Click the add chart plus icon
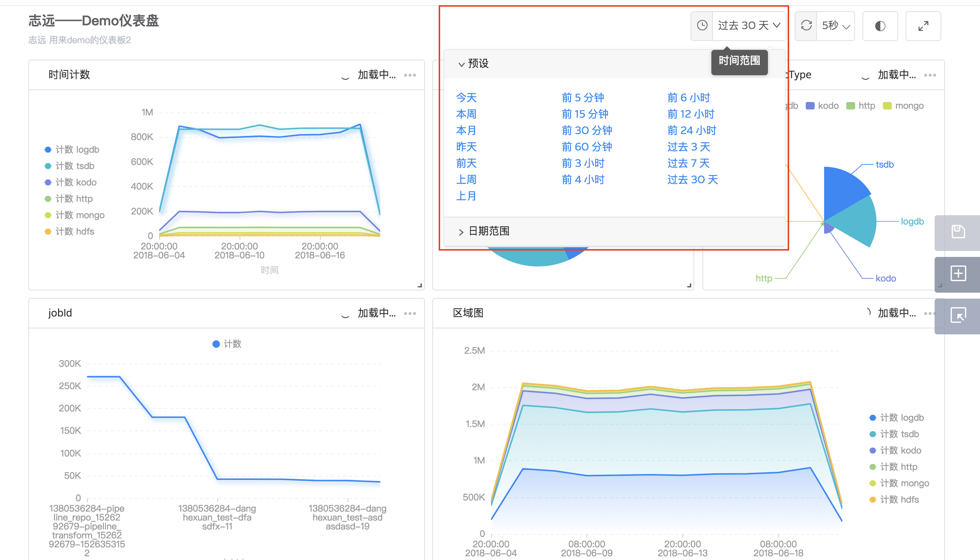This screenshot has height=560, width=980. tap(958, 273)
